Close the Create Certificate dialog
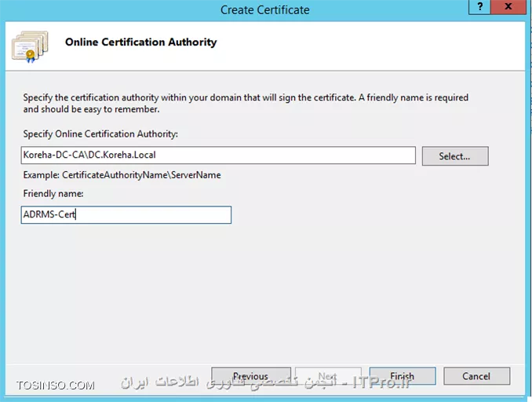This screenshot has width=532, height=402. (x=508, y=7)
